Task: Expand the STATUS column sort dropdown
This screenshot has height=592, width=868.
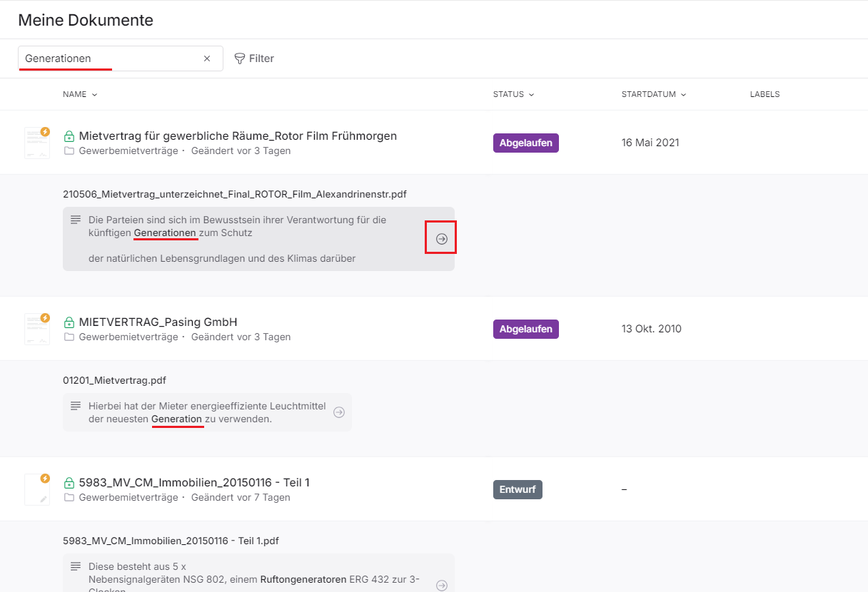Action: pos(513,94)
